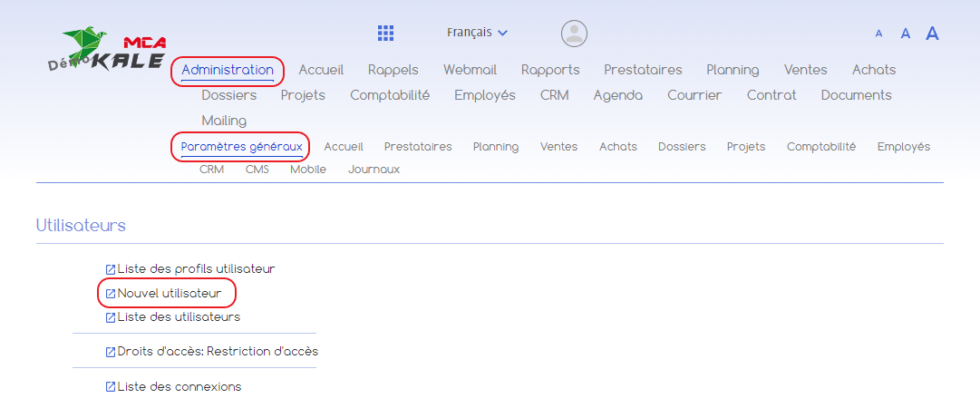Expand the Français language dropdown
The height and width of the screenshot is (408, 980).
(x=477, y=33)
